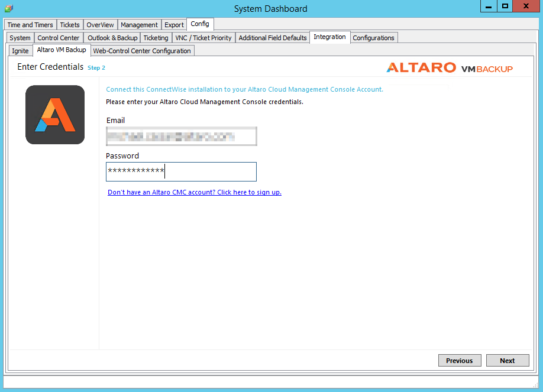Viewport: 543px width, 392px height.
Task: Click the Altaro app logo icon
Action: point(55,115)
